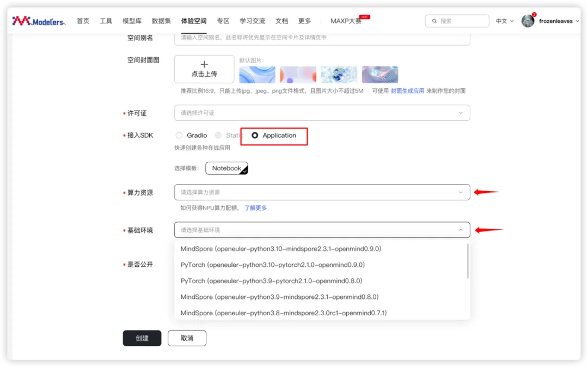This screenshot has width=588, height=367.
Task: Select the Static radio button
Action: tap(218, 136)
